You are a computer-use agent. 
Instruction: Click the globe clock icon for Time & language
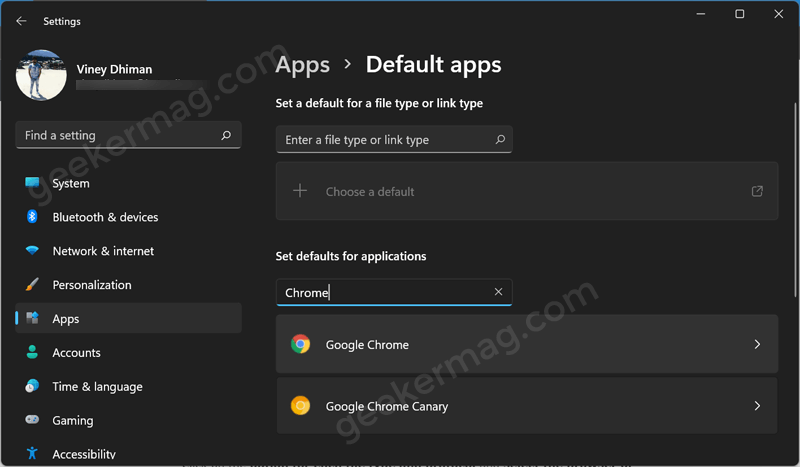(x=32, y=386)
